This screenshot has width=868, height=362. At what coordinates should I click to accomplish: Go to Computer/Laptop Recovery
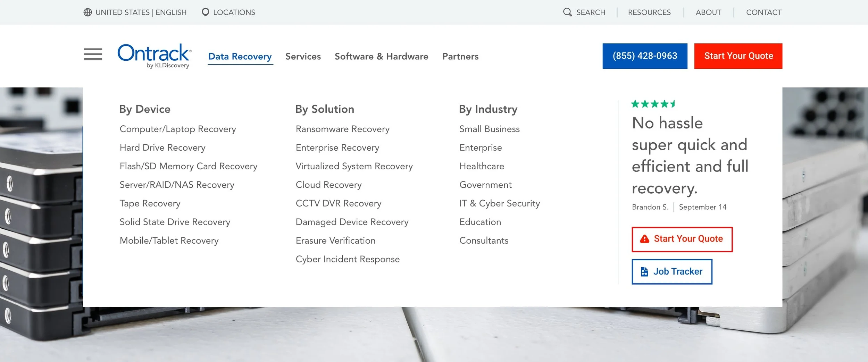178,129
